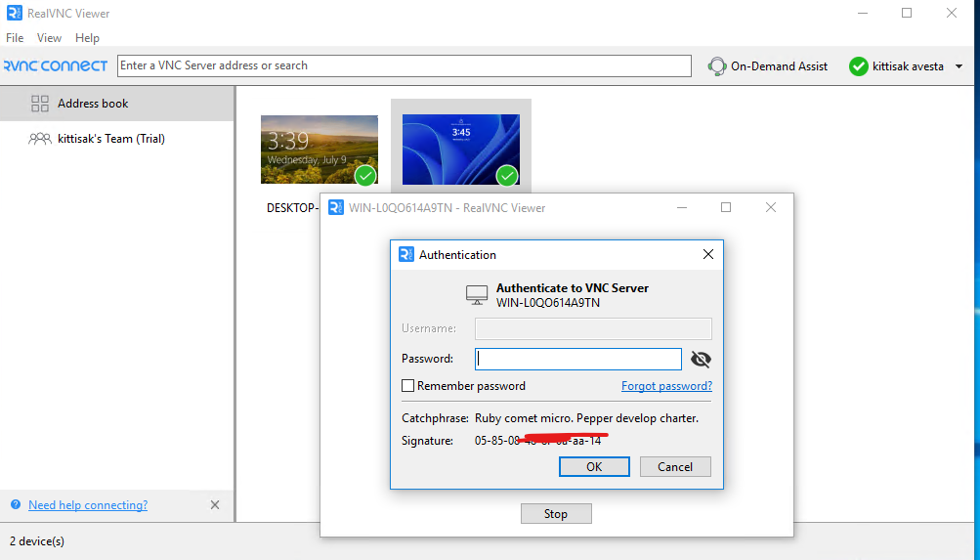Toggle password visibility eye icon

click(701, 359)
